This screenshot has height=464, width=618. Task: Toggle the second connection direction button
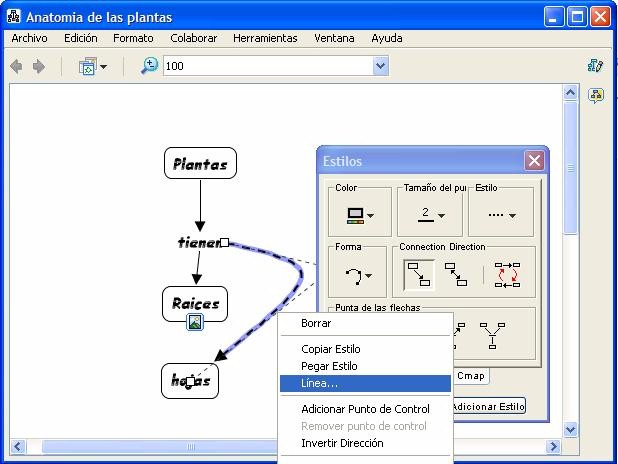coord(456,274)
